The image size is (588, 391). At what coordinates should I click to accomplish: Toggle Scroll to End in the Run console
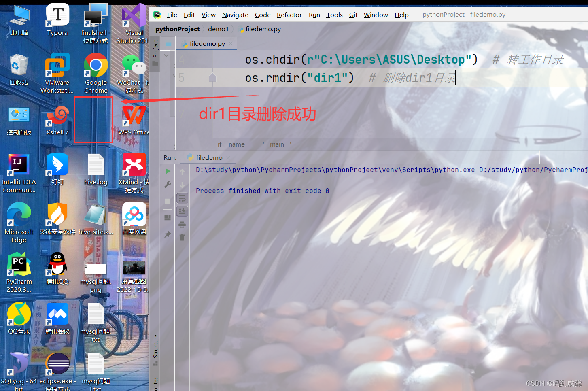point(182,211)
